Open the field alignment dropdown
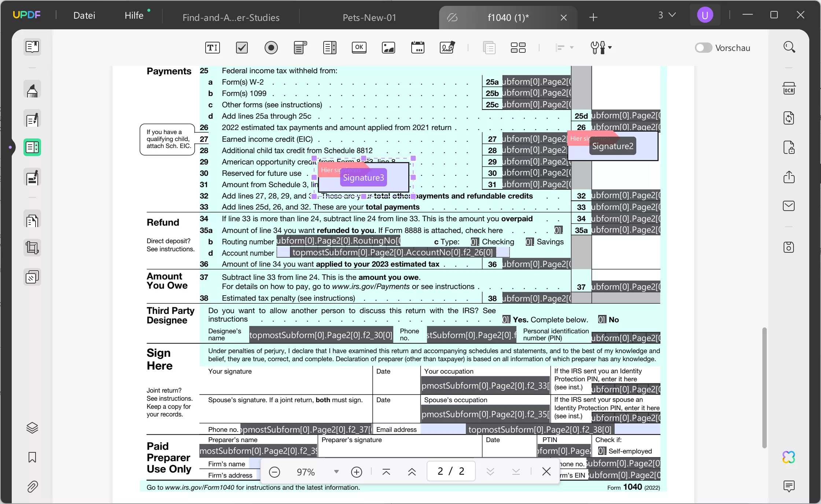This screenshot has height=504, width=821. tap(565, 48)
